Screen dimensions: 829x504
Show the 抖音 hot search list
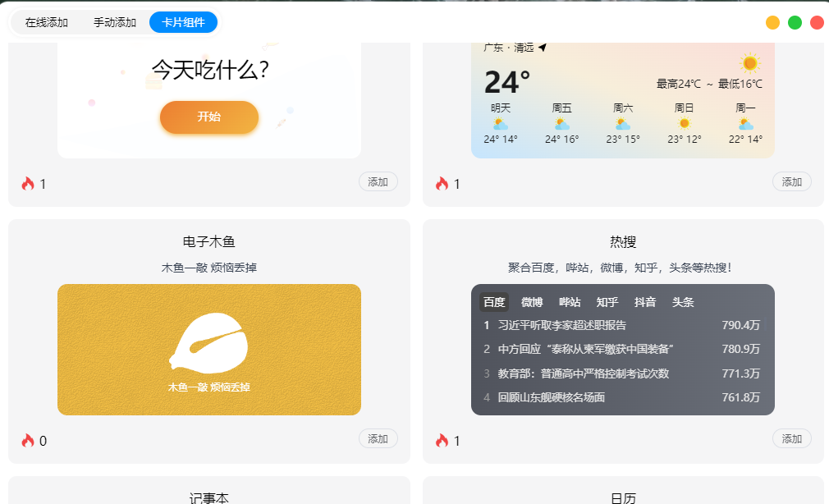pos(645,302)
